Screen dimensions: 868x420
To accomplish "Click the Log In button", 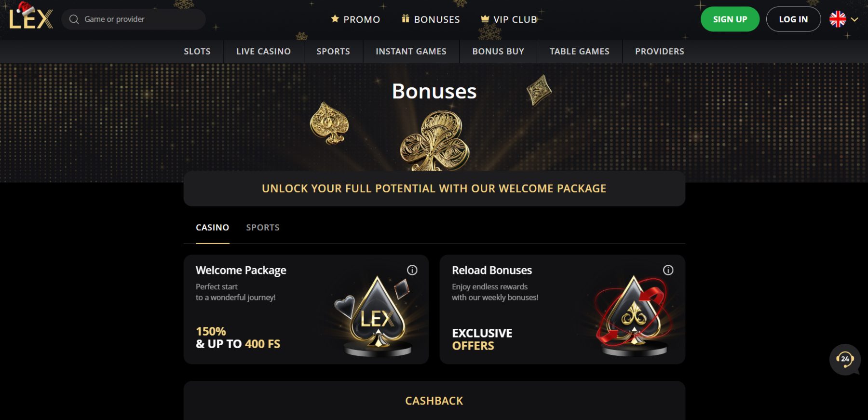I will (x=793, y=19).
